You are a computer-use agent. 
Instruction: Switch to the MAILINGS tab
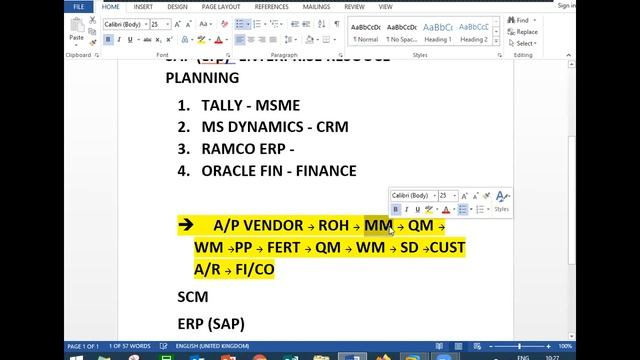[316, 7]
